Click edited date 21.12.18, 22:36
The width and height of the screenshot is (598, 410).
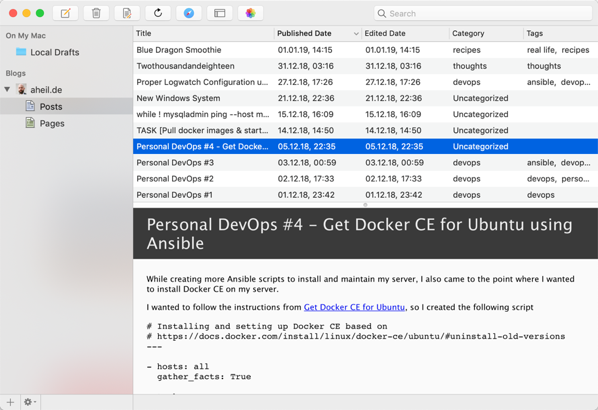pyautogui.click(x=394, y=98)
